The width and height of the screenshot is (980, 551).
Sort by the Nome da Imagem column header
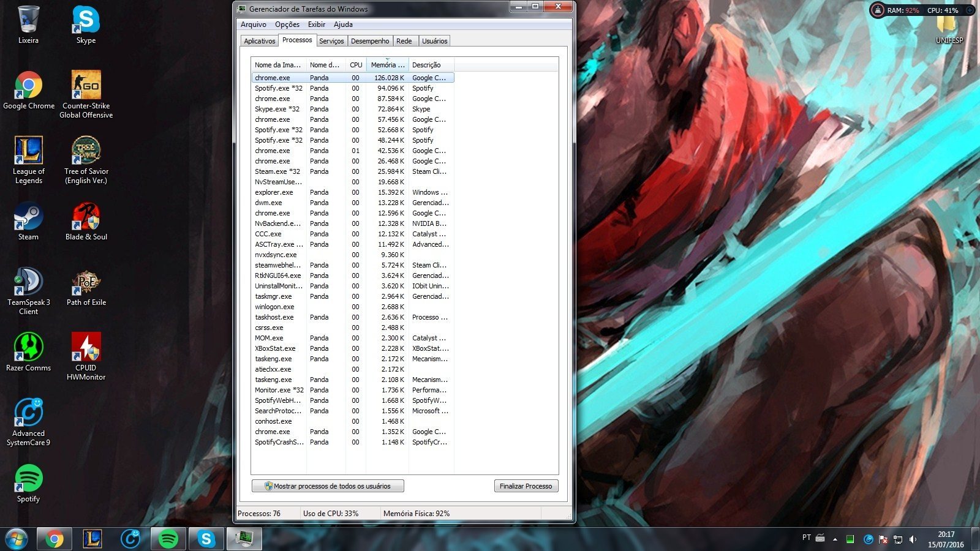point(279,65)
